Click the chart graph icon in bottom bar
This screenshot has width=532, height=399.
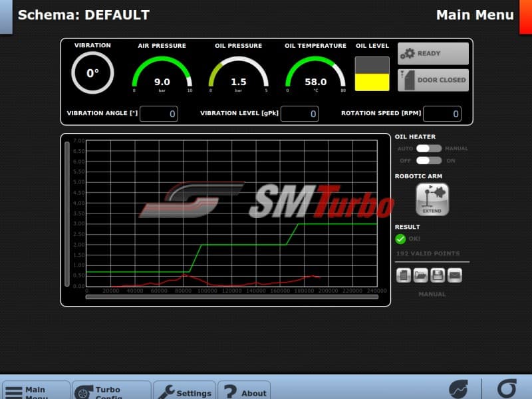tap(458, 389)
